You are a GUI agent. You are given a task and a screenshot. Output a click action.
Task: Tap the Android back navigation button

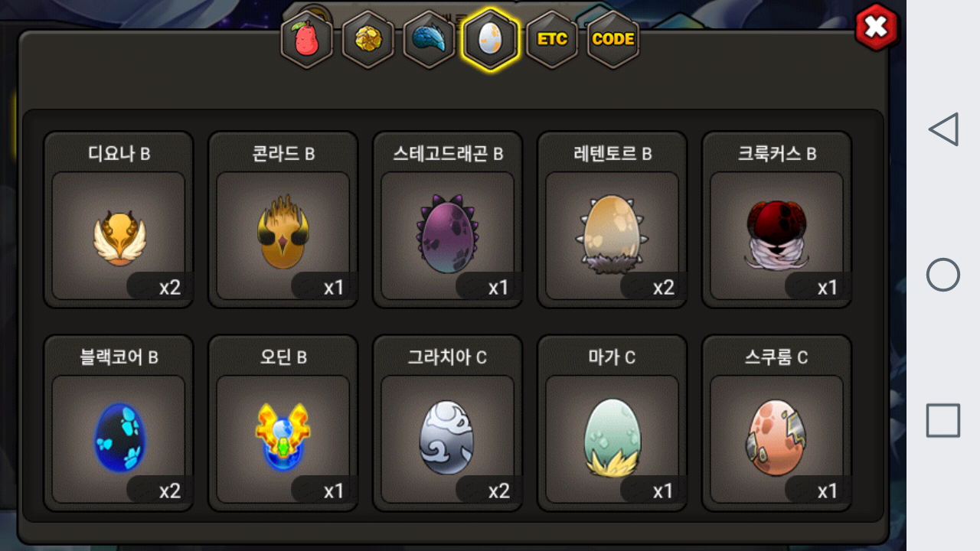(x=943, y=129)
